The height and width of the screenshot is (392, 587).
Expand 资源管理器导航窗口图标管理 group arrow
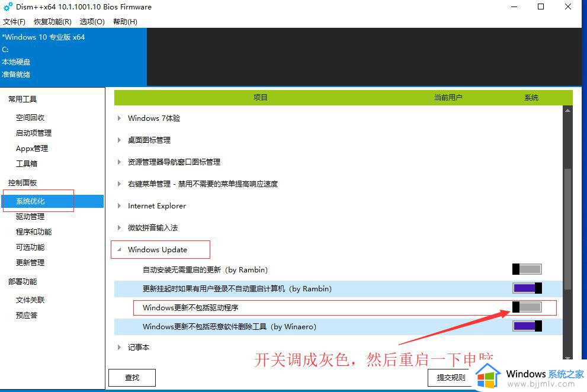click(x=119, y=162)
